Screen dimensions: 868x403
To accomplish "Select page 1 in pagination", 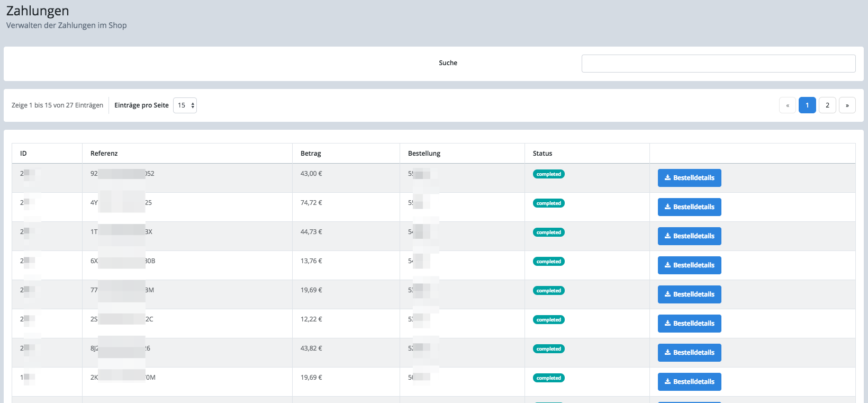I will pos(807,105).
